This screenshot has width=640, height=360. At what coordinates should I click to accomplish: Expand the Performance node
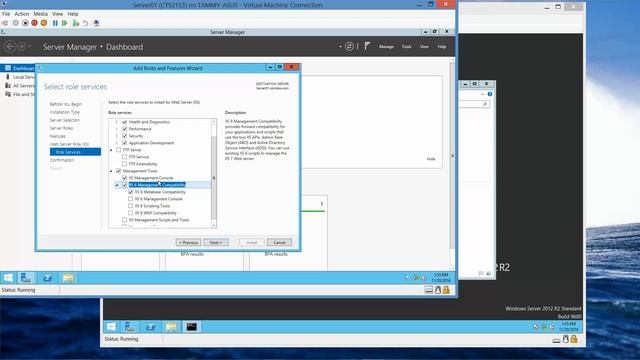click(117, 129)
